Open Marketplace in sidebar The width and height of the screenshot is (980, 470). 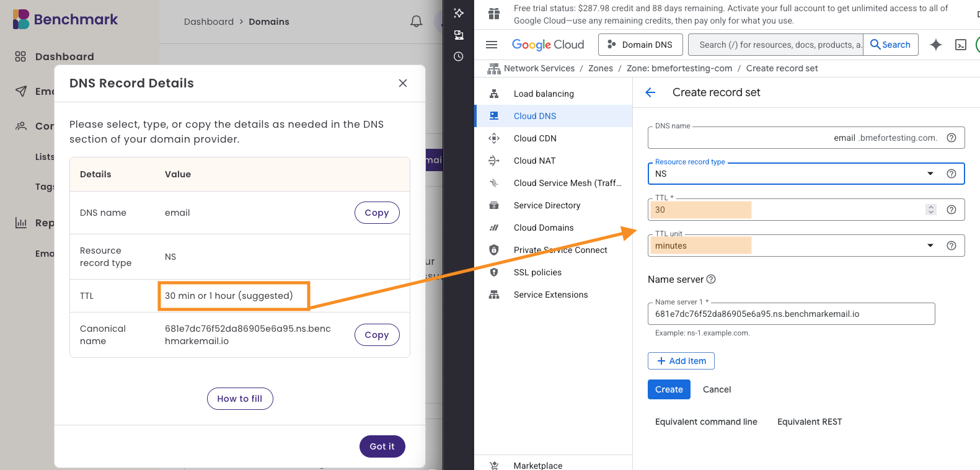[x=554, y=465]
